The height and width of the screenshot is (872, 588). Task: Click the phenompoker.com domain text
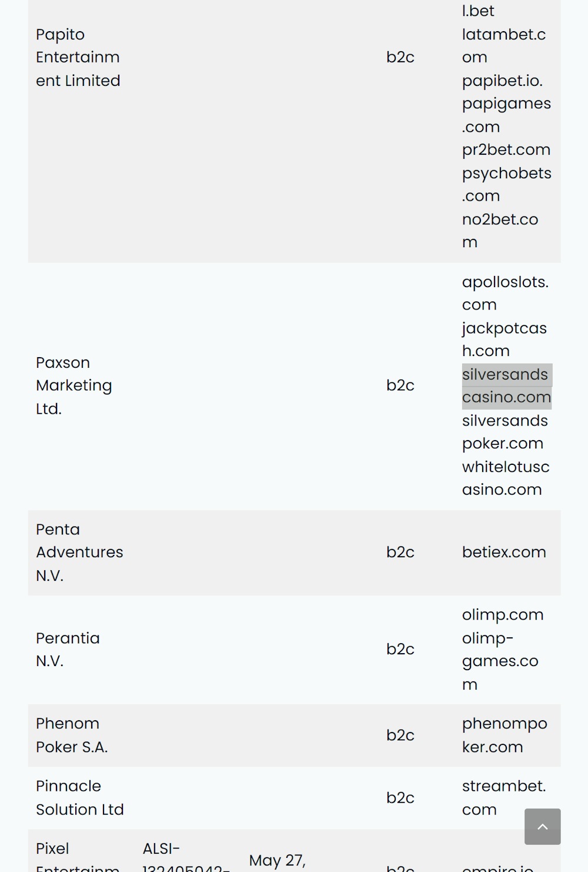click(504, 735)
